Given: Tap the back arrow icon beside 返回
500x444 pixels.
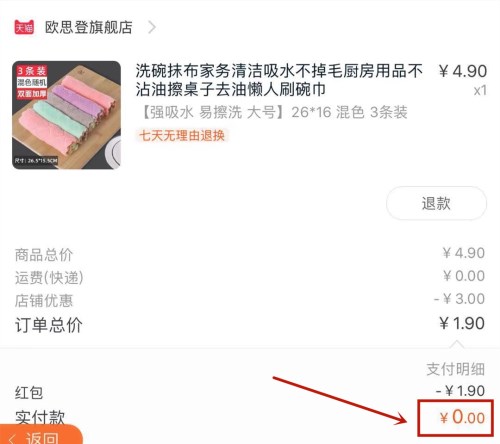Looking at the screenshot, I should pyautogui.click(x=13, y=438).
